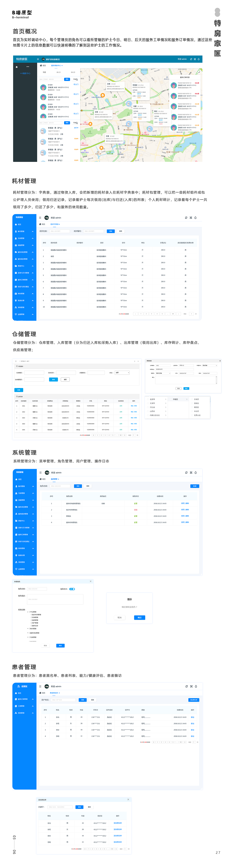This screenshot has width=233, height=868.
Task: Check the 操作日志 permission checkbox
Action: tap(31, 626)
